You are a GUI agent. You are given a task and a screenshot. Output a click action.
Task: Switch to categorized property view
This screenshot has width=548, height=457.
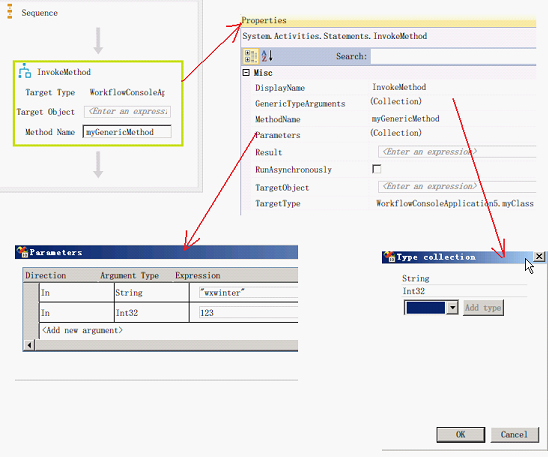click(251, 56)
